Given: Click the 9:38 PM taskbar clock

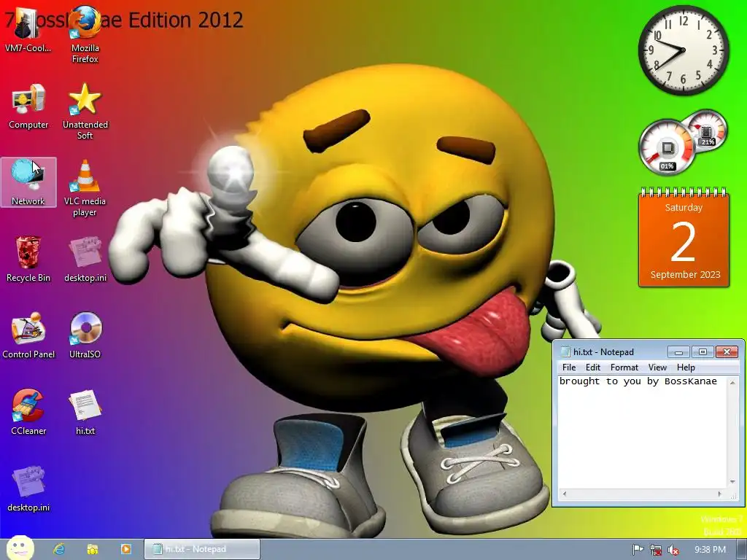Looking at the screenshot, I should (x=710, y=550).
